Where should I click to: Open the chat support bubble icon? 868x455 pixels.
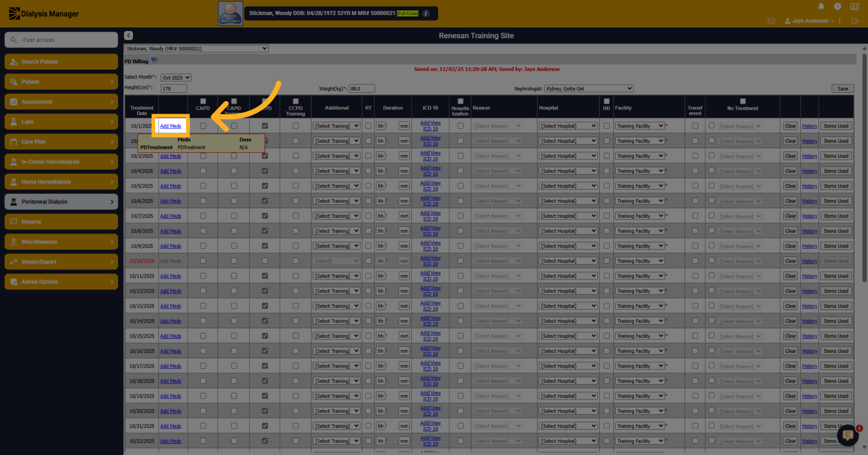pos(848,435)
